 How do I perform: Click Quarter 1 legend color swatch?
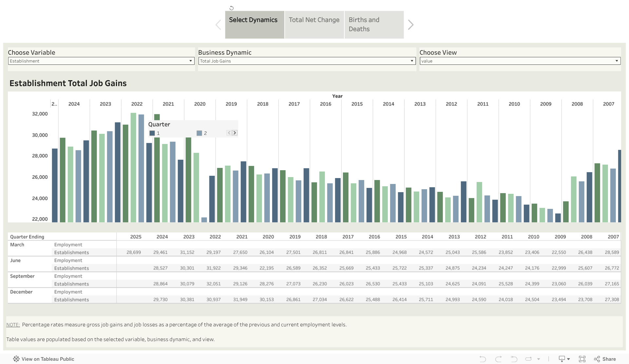(152, 133)
